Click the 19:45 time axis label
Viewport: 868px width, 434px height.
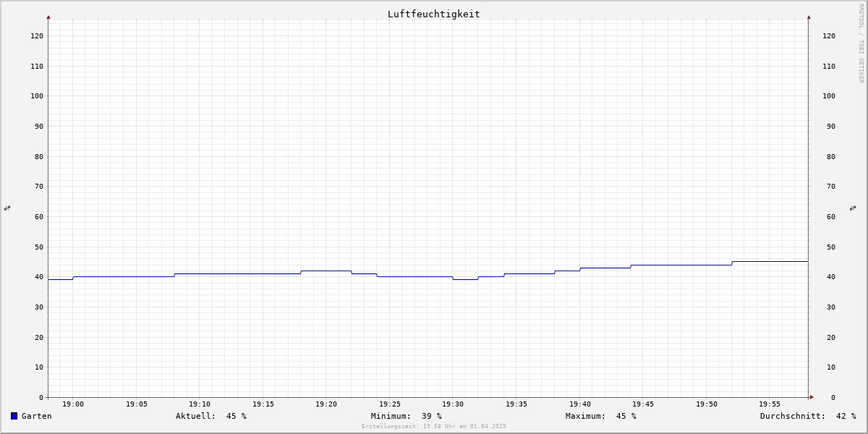[x=643, y=404]
